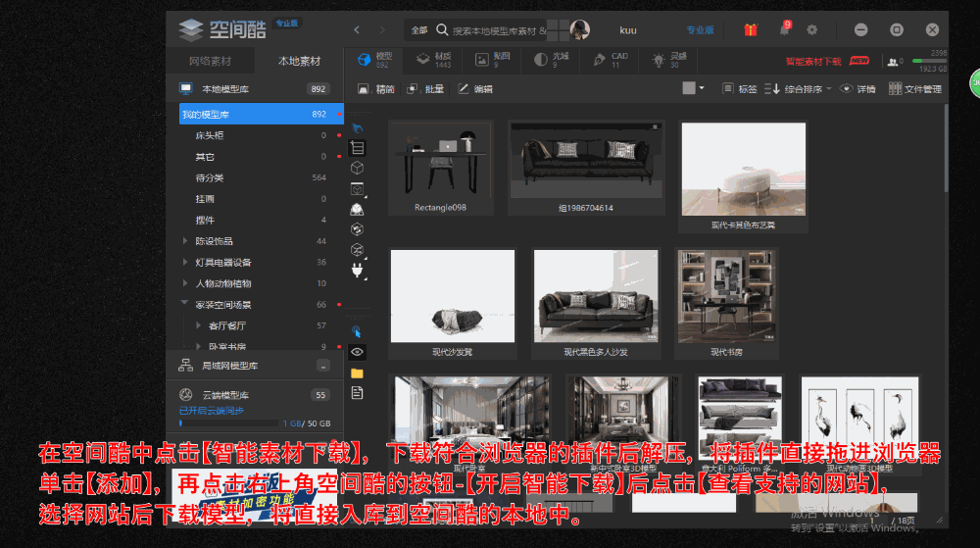
Task: Open the thumbnail size dropdown square
Action: click(x=693, y=88)
